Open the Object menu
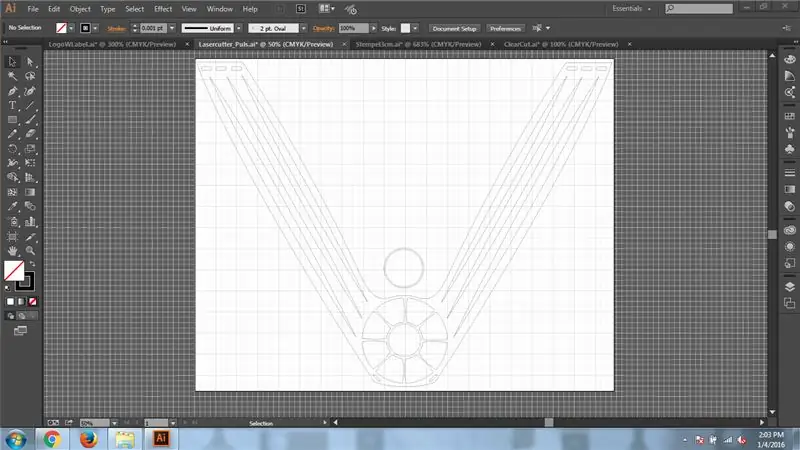 point(80,9)
